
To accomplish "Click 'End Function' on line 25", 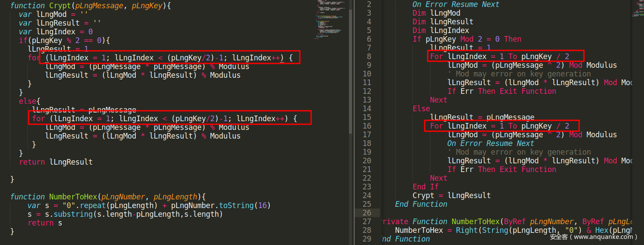I will (x=421, y=204).
